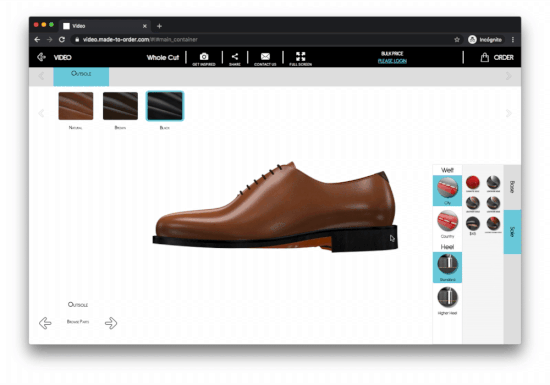Open a new browser tab
Viewport: 550px width, 385px height.
[x=159, y=26]
